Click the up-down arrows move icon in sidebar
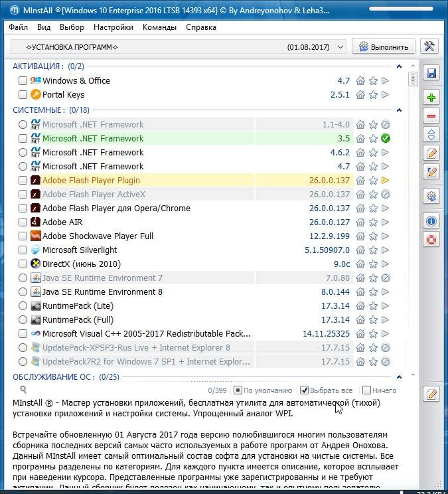 click(431, 135)
